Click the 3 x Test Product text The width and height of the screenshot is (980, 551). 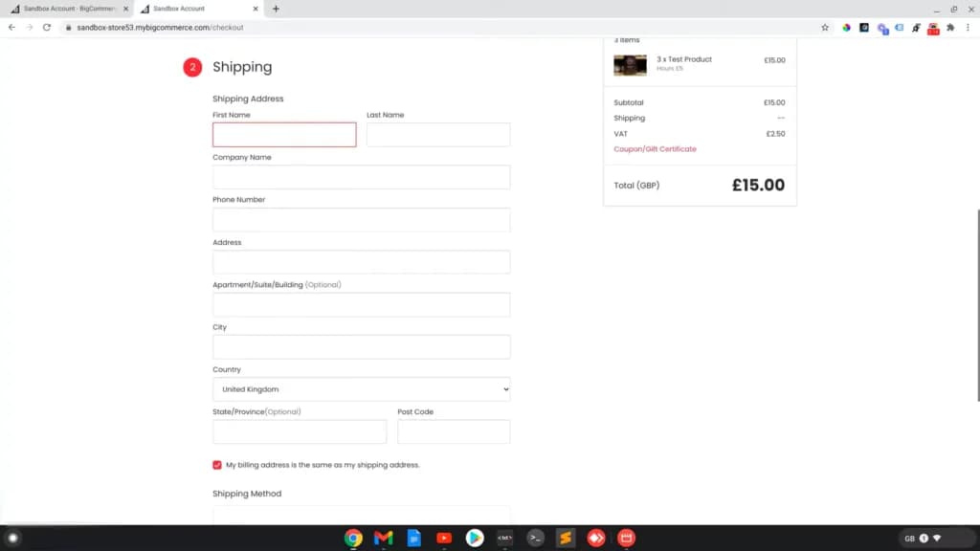coord(683,59)
